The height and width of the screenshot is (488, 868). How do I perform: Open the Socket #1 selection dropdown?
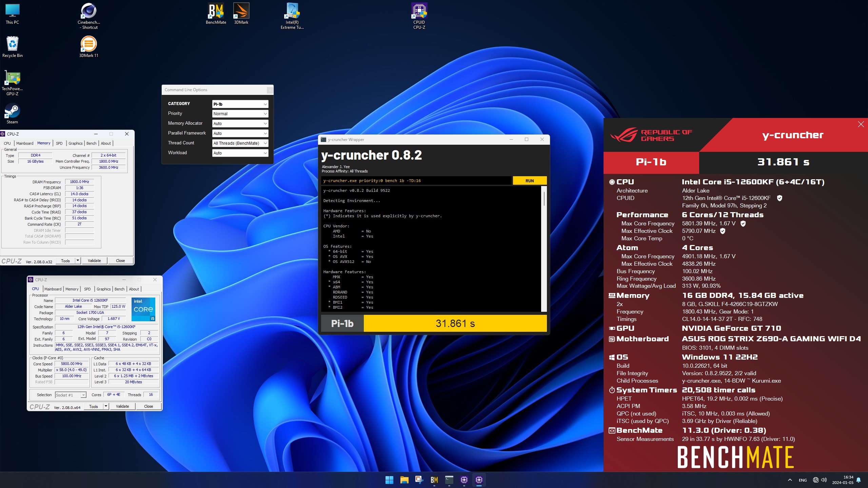(71, 395)
